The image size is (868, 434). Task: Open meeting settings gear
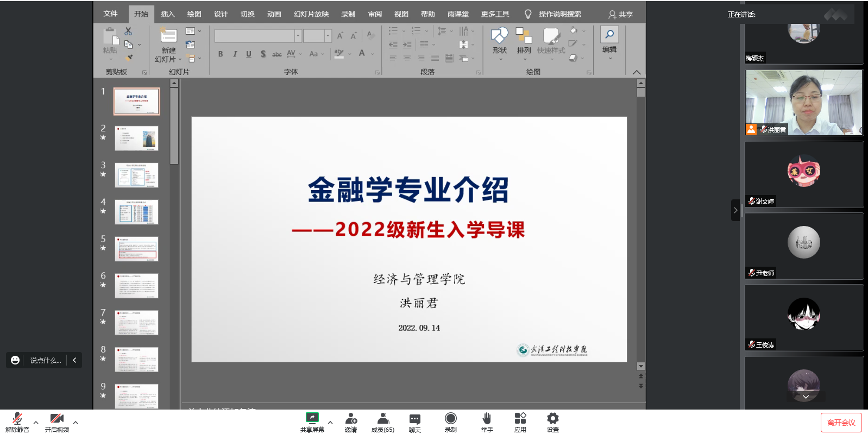[x=553, y=422]
